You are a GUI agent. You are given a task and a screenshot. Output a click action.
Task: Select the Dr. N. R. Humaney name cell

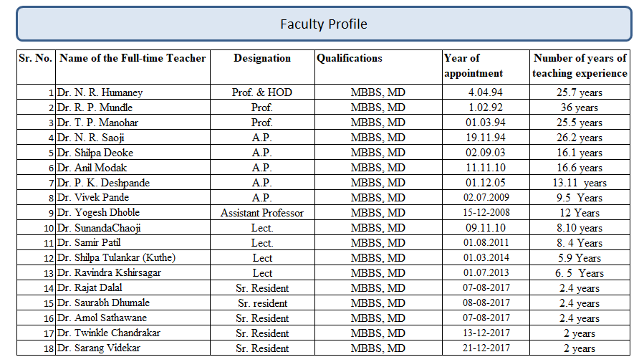click(133, 92)
